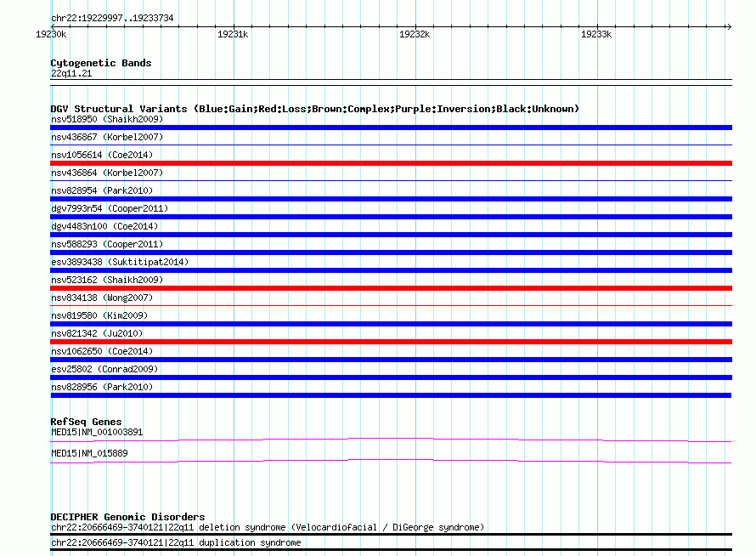Select nsv828954 (Park2010) variant label
This screenshot has width=756, height=556.
tap(102, 190)
